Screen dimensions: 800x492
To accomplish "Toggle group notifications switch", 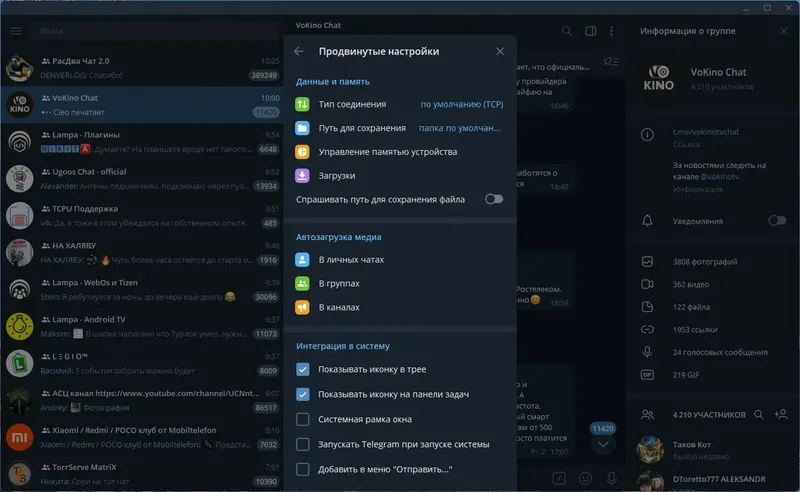I will (777, 220).
